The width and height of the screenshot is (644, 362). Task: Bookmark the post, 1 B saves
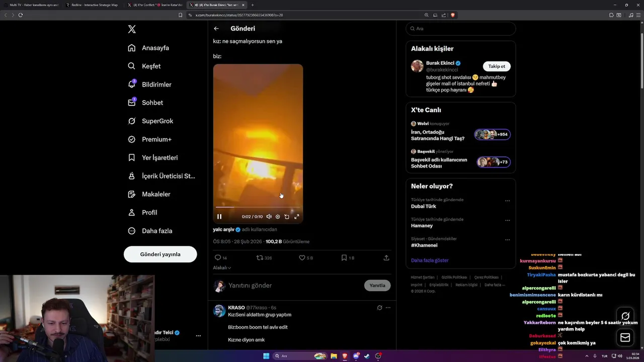click(x=348, y=258)
